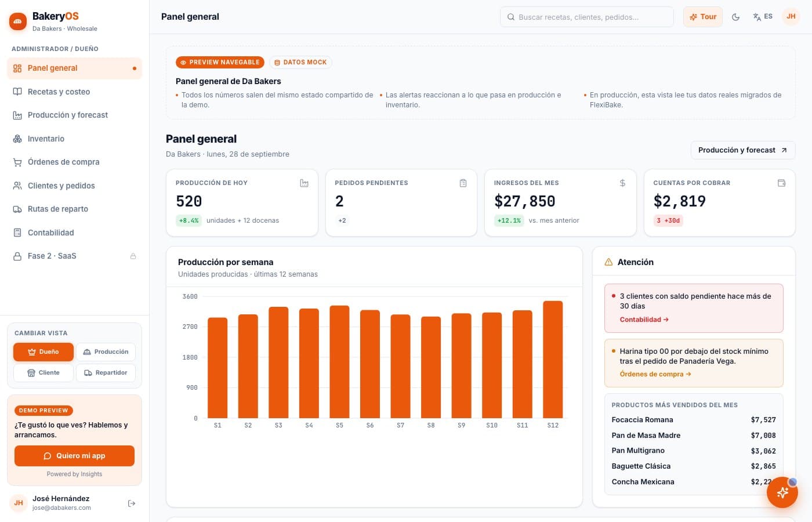The height and width of the screenshot is (522, 812).
Task: Click the DATOS MOCK badge
Action: pos(300,62)
